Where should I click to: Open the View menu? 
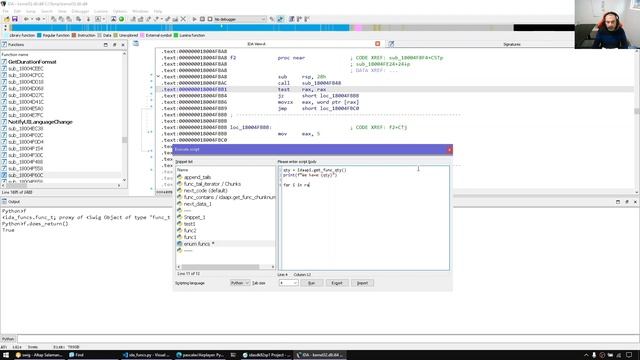tap(62, 11)
